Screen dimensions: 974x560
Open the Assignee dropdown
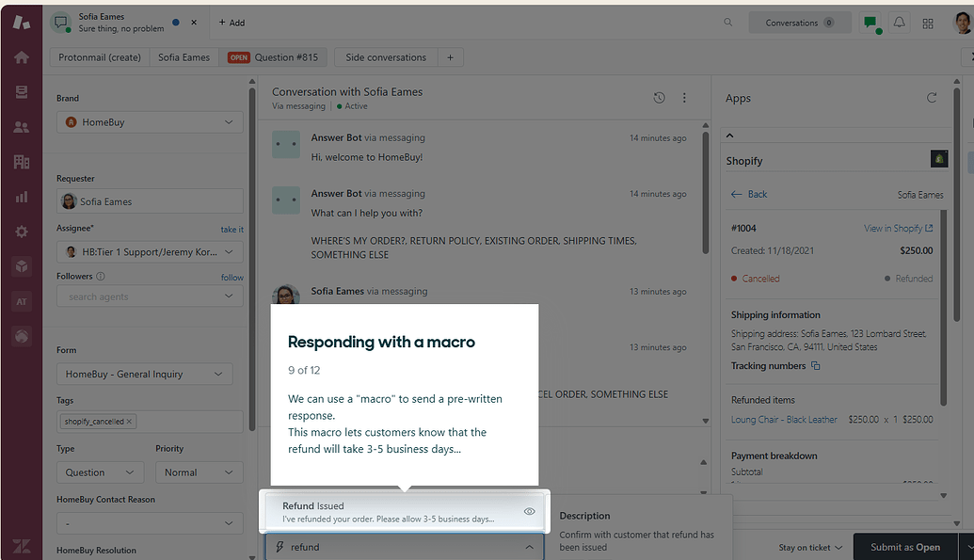(x=150, y=251)
